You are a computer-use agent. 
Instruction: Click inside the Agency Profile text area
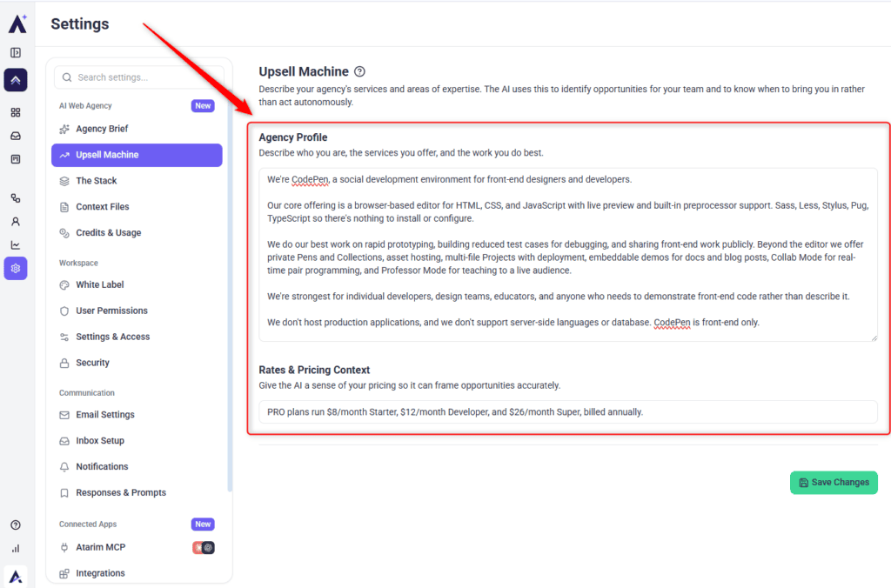coord(568,255)
